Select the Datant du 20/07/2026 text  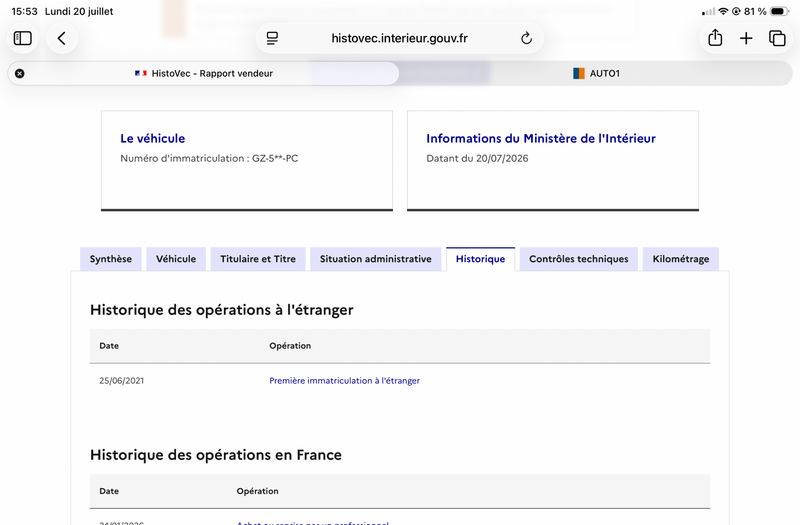click(x=477, y=158)
